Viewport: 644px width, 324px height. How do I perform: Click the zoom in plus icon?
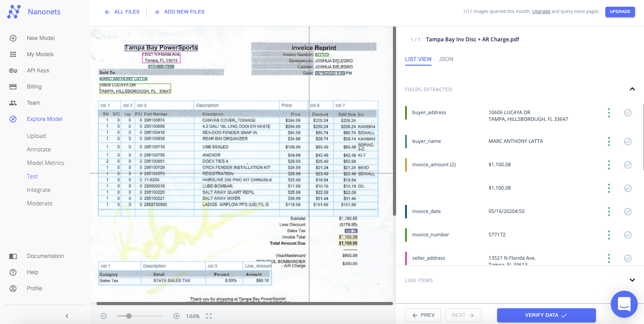tap(176, 316)
